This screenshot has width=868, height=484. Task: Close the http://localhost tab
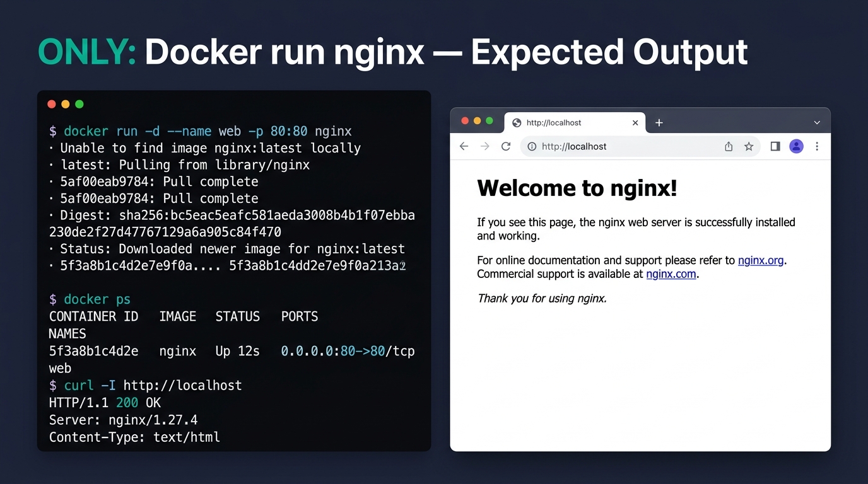point(635,123)
